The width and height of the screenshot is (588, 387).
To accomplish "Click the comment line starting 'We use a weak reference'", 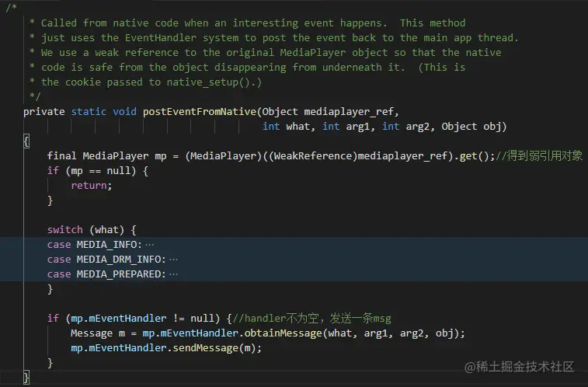I will click(265, 53).
